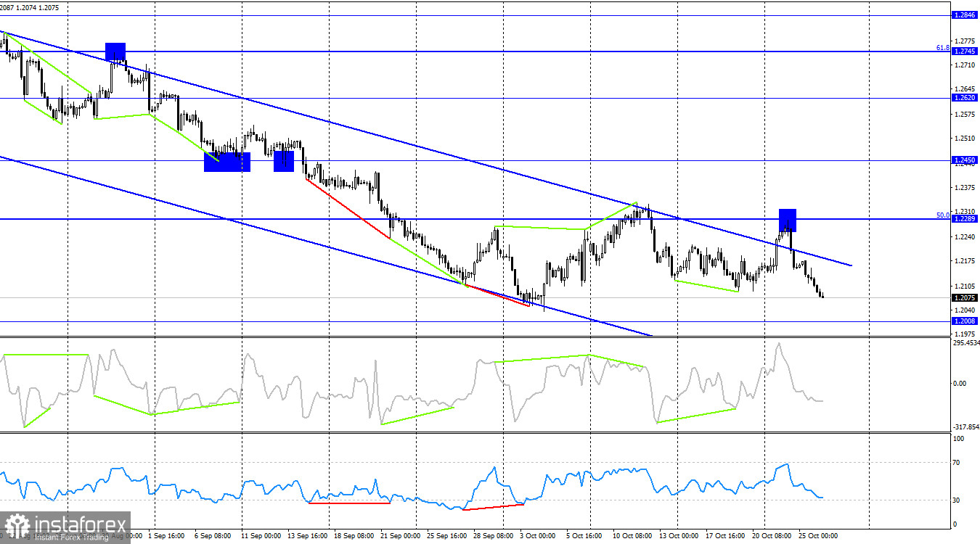The image size is (980, 544).
Task: Click the 1.2240 price axis value
Action: point(965,236)
